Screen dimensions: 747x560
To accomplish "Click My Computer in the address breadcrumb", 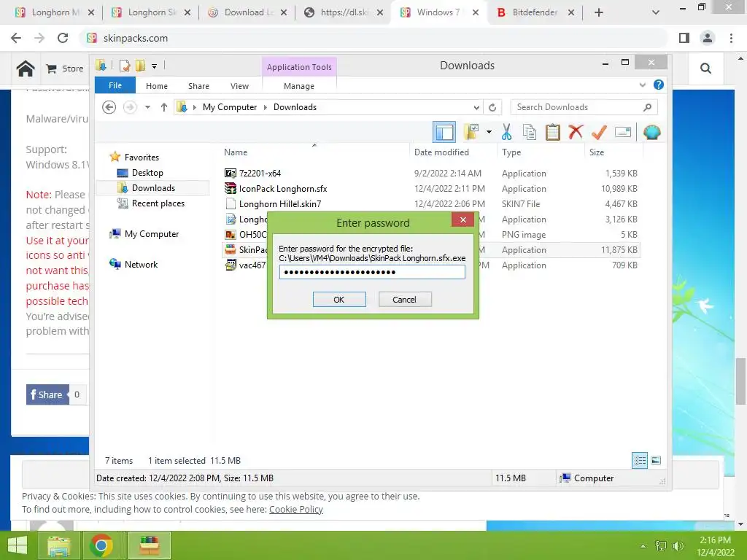I will (230, 107).
